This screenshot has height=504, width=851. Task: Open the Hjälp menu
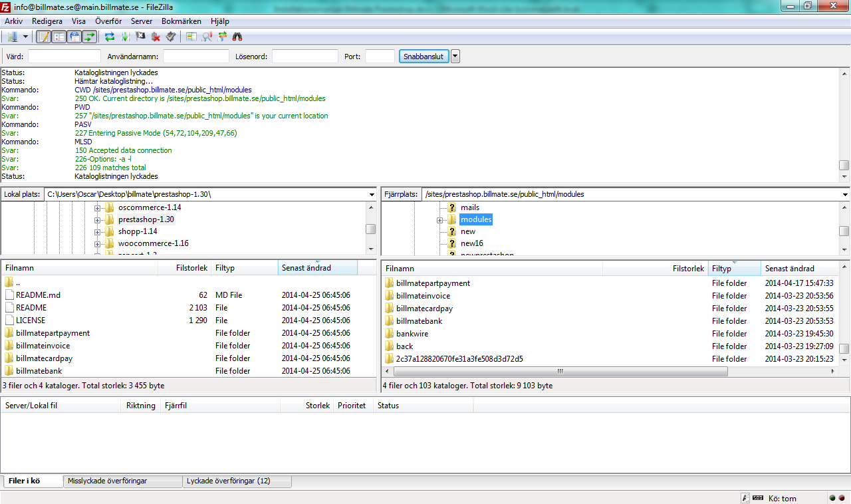click(x=219, y=21)
